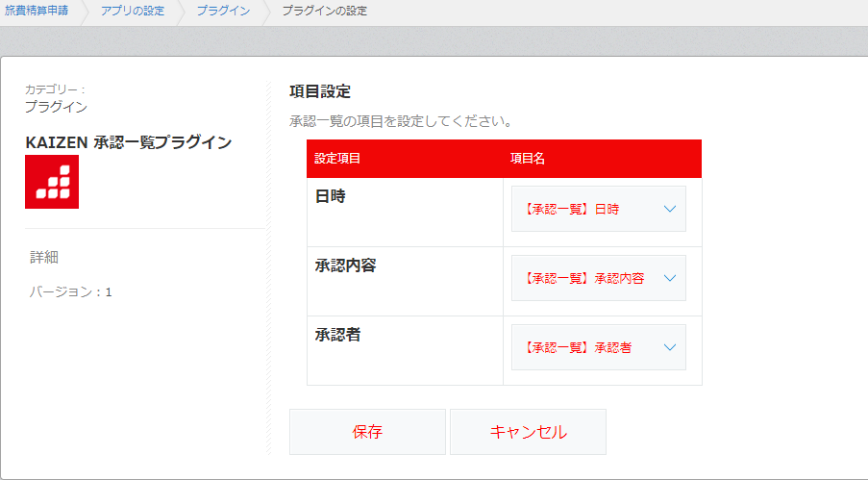The width and height of the screenshot is (868, 480).
Task: Click the 設定項目 column header
Action: [x=337, y=159]
